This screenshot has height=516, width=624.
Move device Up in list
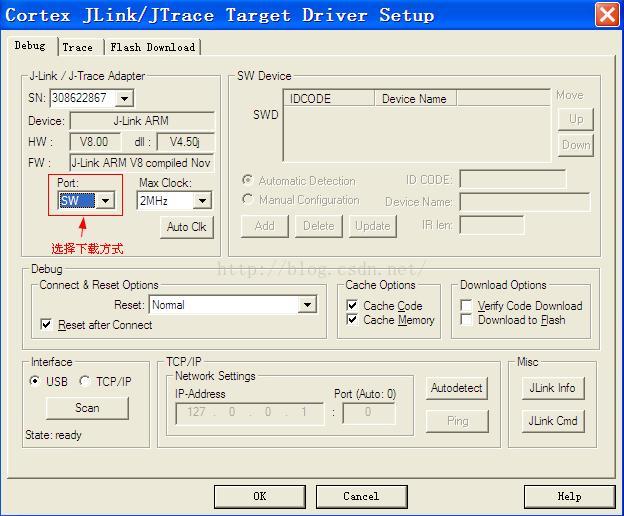click(576, 119)
